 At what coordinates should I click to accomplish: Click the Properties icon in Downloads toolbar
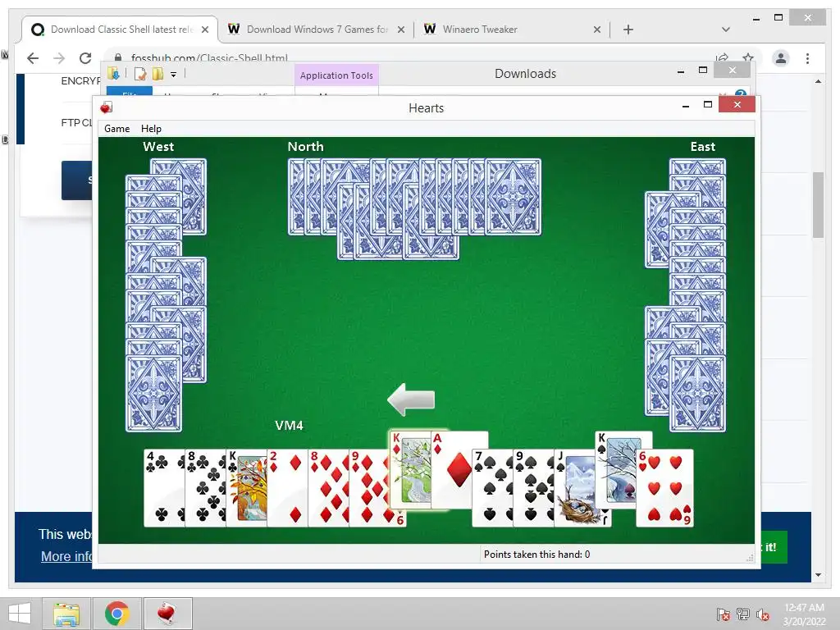pos(139,74)
